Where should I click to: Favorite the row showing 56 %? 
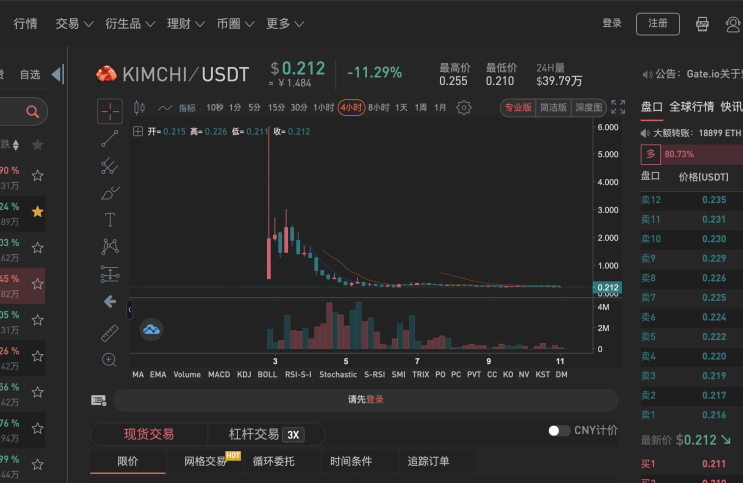(x=37, y=392)
